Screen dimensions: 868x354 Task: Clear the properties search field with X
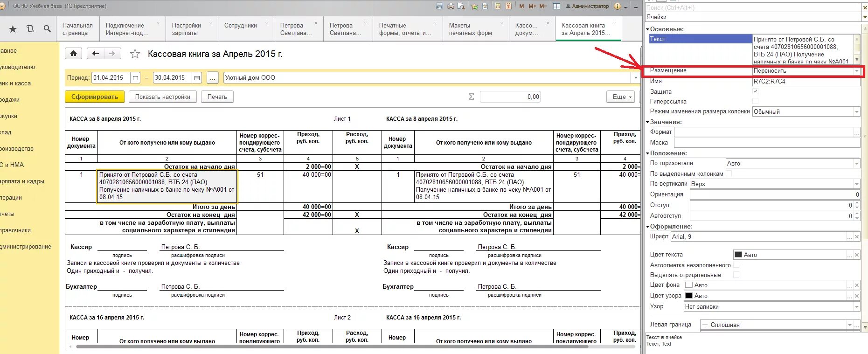tap(864, 7)
